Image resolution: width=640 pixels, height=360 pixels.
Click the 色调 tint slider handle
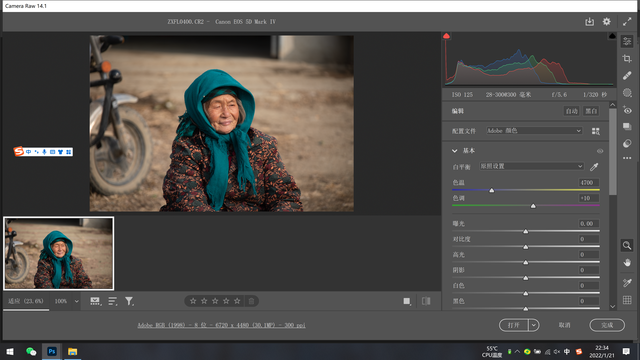click(533, 206)
